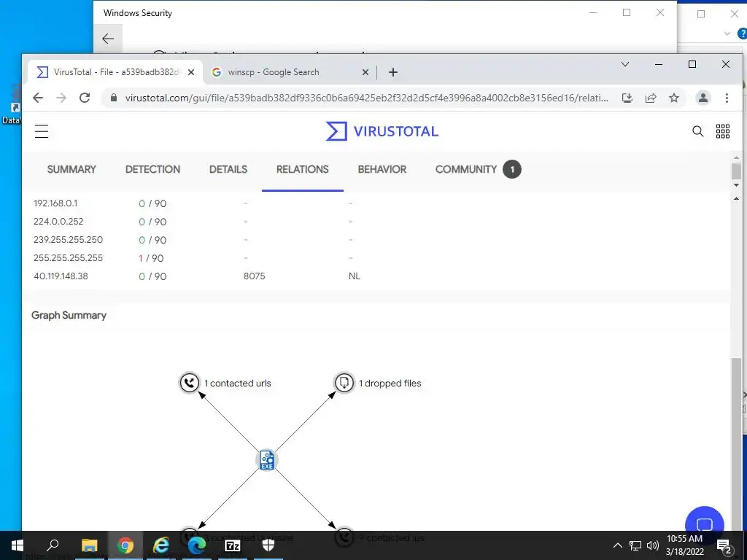
Task: Open VirusTotal search magnifier
Action: pos(697,131)
